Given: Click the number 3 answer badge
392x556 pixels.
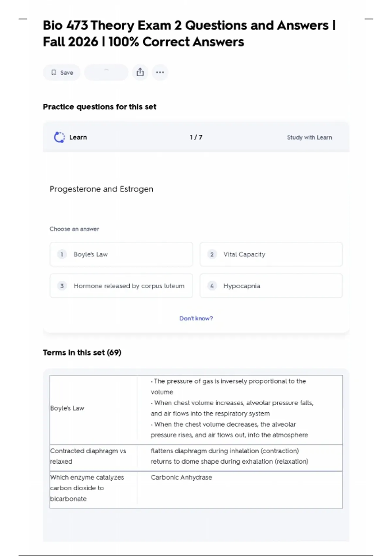Looking at the screenshot, I should [x=62, y=286].
